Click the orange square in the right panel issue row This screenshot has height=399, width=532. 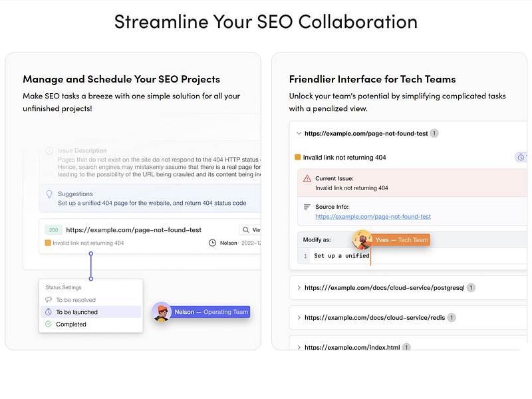coord(297,157)
